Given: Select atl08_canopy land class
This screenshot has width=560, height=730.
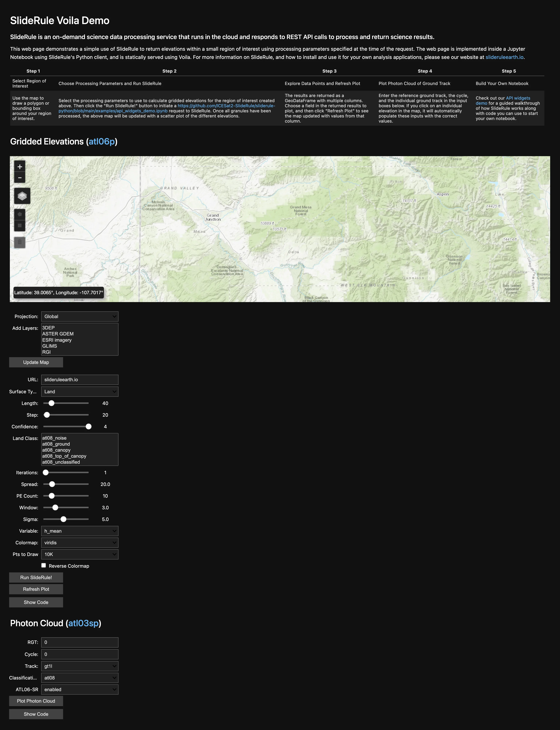Looking at the screenshot, I should point(80,450).
